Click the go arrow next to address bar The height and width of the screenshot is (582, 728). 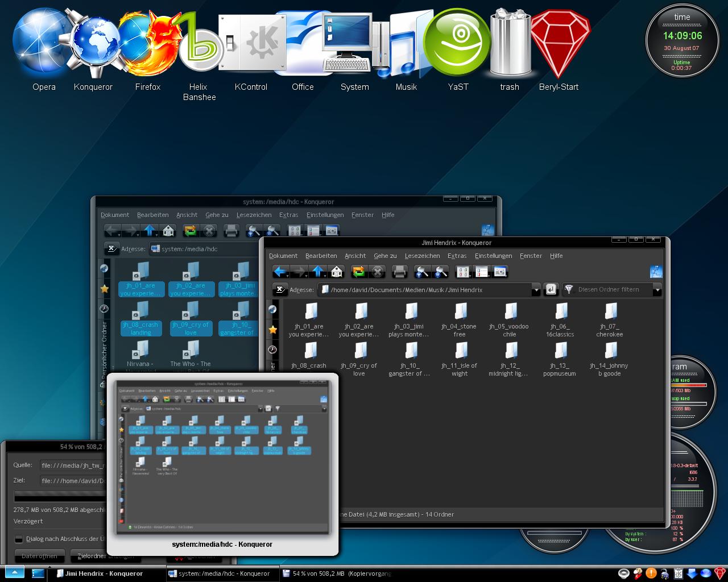coord(550,290)
